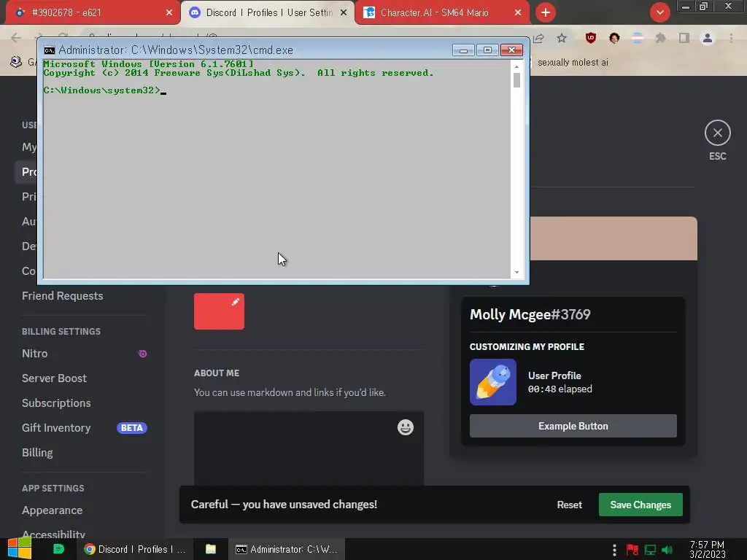Open the Chrome profile avatar

(x=708, y=38)
